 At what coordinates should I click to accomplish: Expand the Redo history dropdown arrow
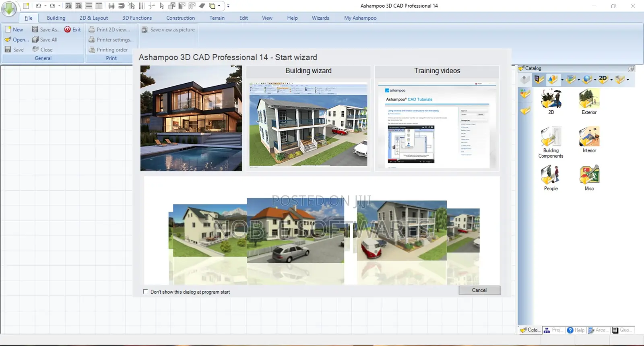point(59,6)
